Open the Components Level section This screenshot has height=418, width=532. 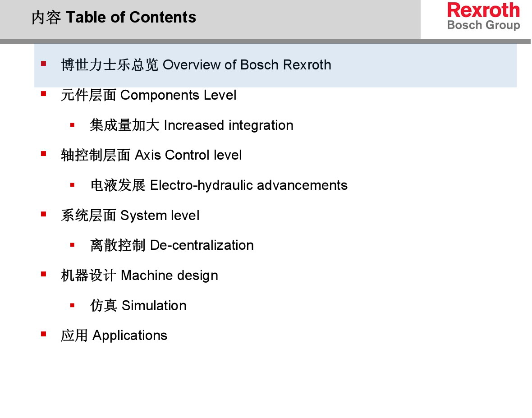point(149,95)
